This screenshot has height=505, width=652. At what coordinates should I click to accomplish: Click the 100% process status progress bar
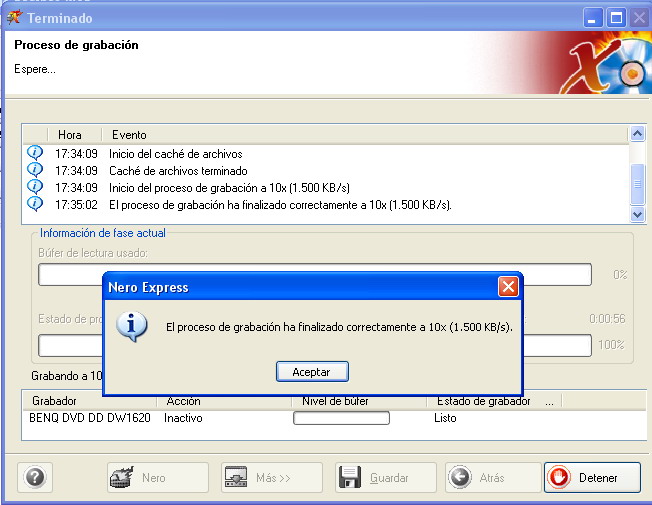pyautogui.click(x=315, y=345)
